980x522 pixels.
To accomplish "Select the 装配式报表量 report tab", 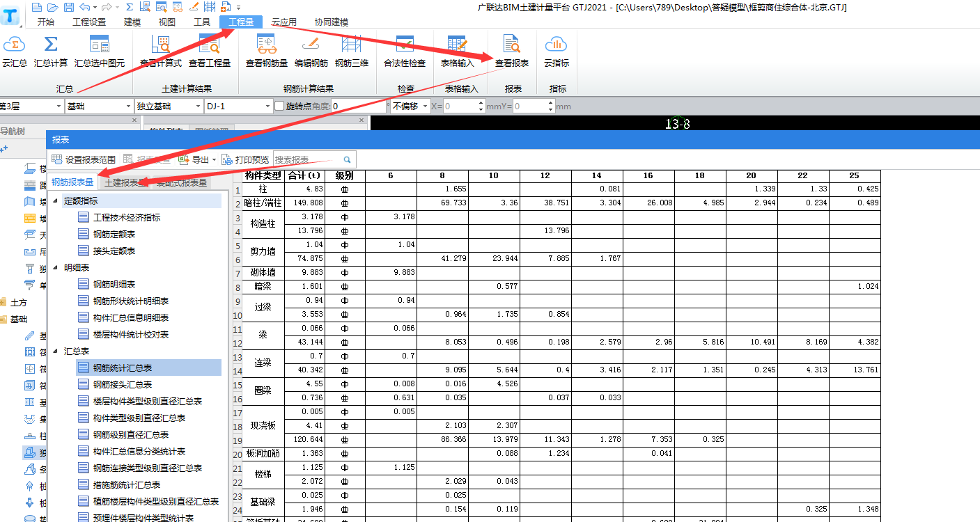I will [182, 182].
